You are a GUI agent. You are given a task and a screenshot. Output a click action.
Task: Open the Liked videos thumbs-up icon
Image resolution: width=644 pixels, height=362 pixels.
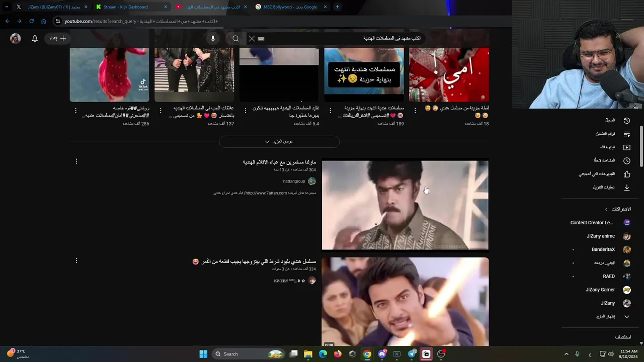click(627, 174)
